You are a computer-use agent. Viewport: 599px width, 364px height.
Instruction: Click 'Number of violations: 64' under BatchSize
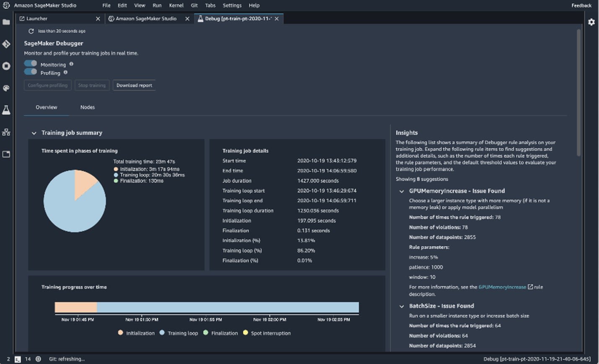pyautogui.click(x=438, y=336)
